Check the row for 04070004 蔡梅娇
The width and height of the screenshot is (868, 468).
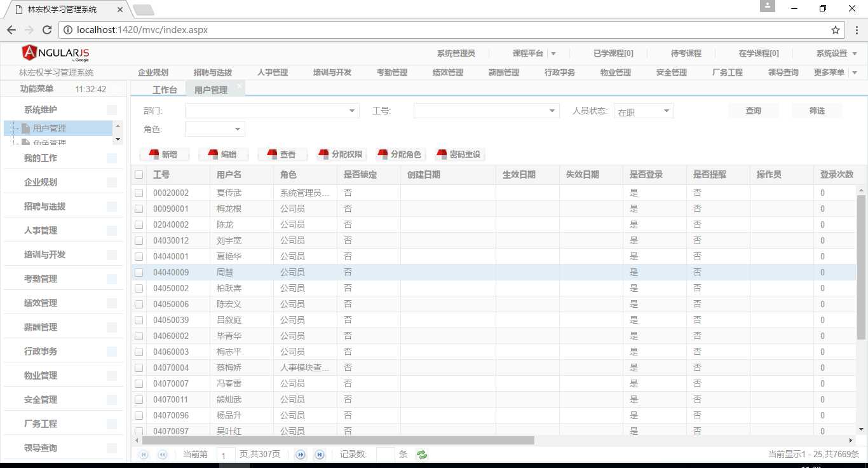coord(139,368)
